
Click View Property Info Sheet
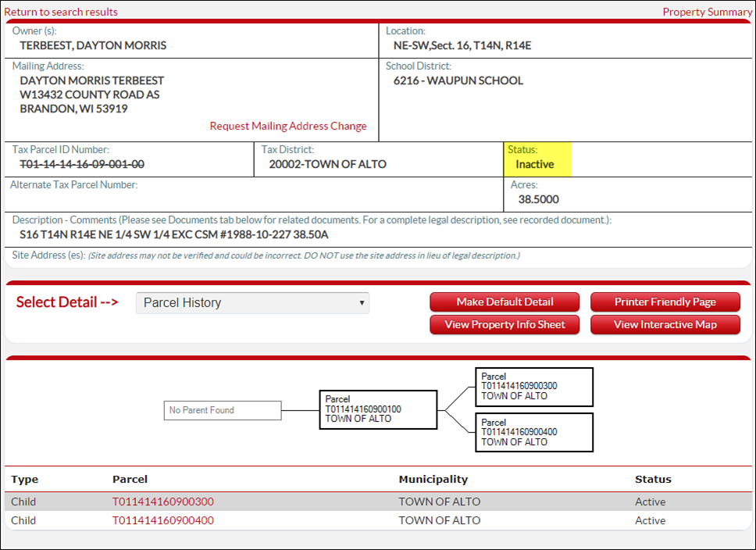[x=504, y=324]
